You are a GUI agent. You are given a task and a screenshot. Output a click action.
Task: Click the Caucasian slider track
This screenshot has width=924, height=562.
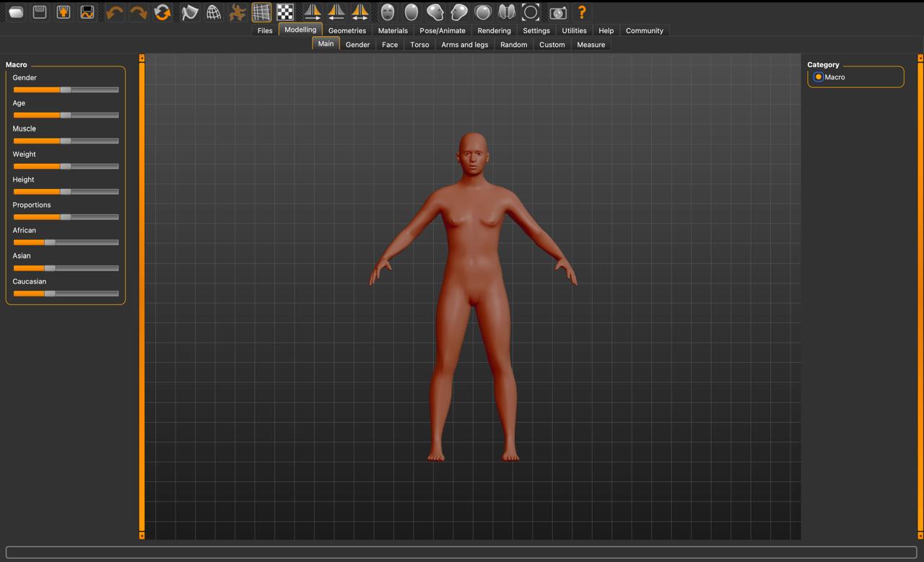66,294
